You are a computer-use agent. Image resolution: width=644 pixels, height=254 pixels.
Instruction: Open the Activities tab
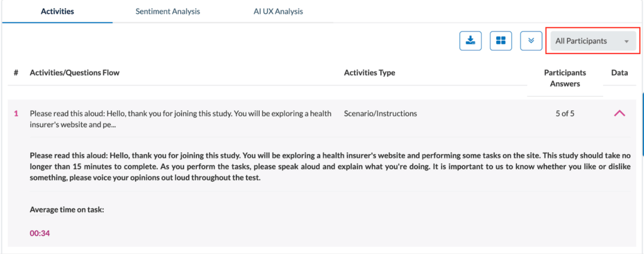(57, 11)
